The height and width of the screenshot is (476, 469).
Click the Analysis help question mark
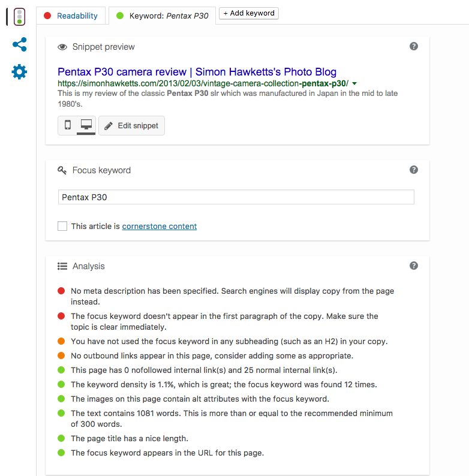[x=413, y=266]
